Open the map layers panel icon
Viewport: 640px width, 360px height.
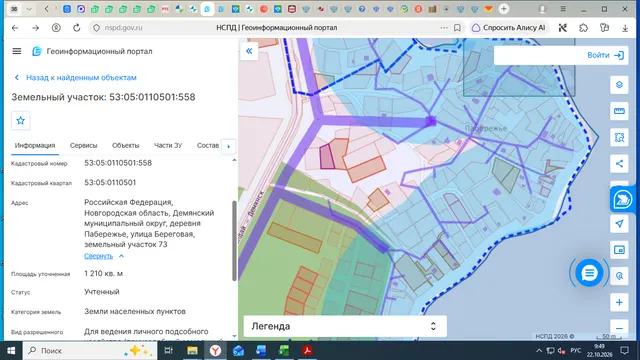(x=619, y=85)
